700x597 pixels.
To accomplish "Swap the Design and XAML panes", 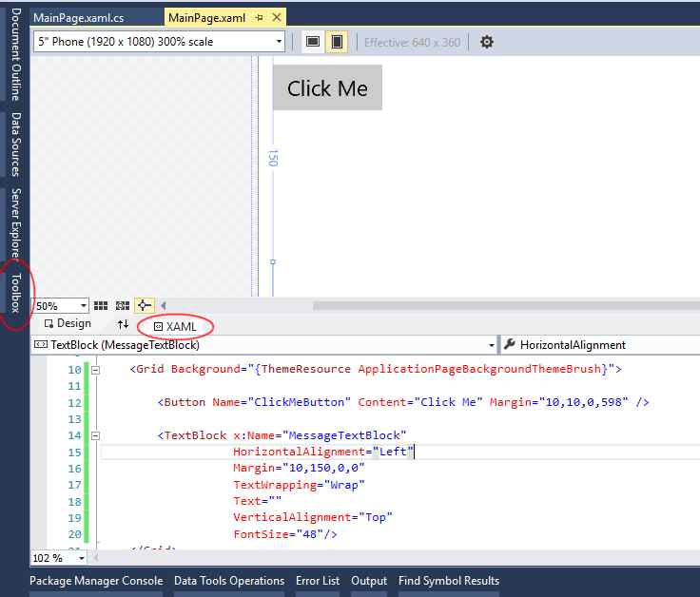I will [x=124, y=324].
